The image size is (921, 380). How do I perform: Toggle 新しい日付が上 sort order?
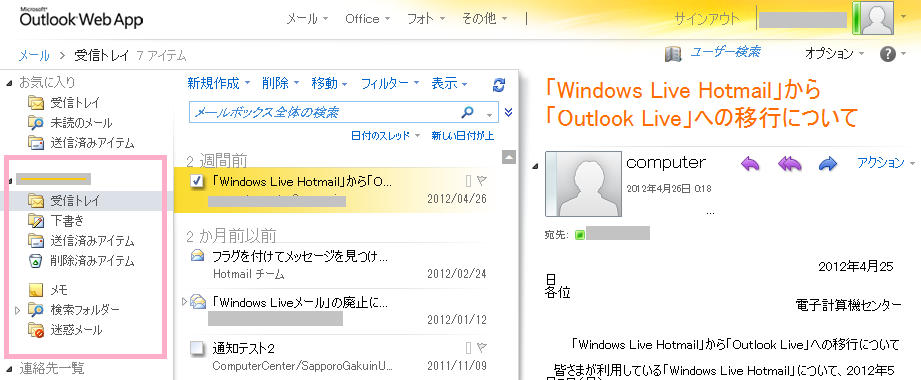462,136
